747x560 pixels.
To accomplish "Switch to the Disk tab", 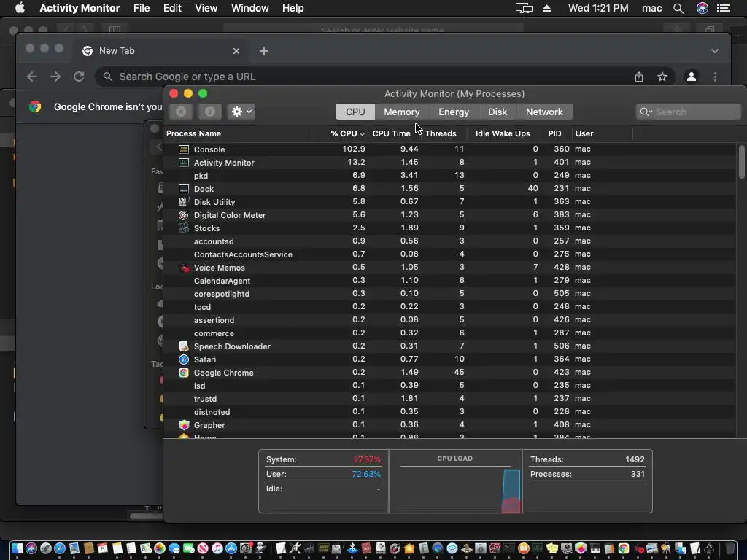I will [x=498, y=112].
